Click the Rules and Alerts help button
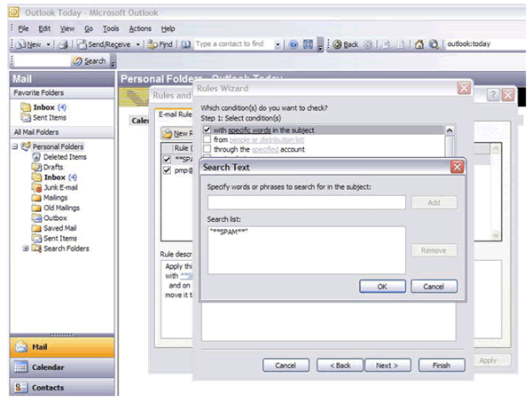This screenshot has width=532, height=410. (x=493, y=95)
